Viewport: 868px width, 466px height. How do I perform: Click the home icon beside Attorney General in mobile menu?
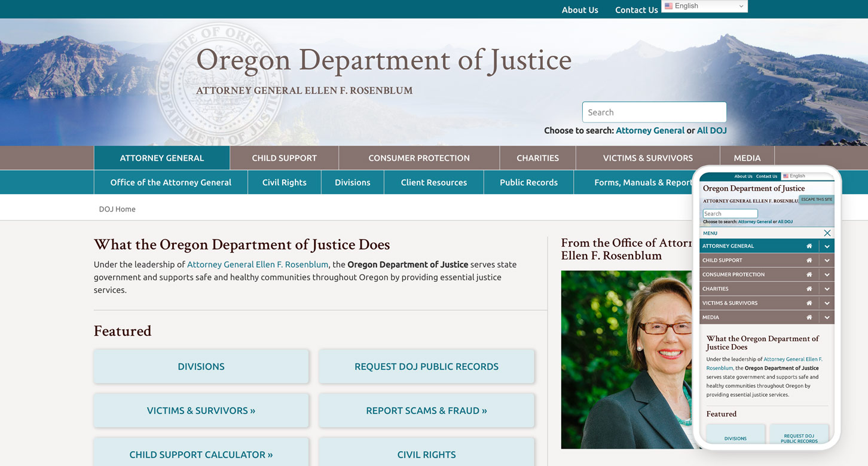(809, 246)
